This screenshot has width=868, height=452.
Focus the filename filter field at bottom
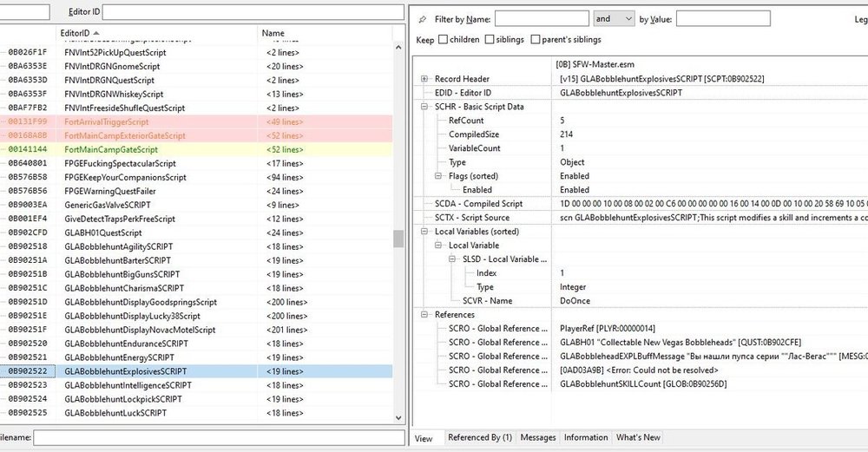click(219, 437)
